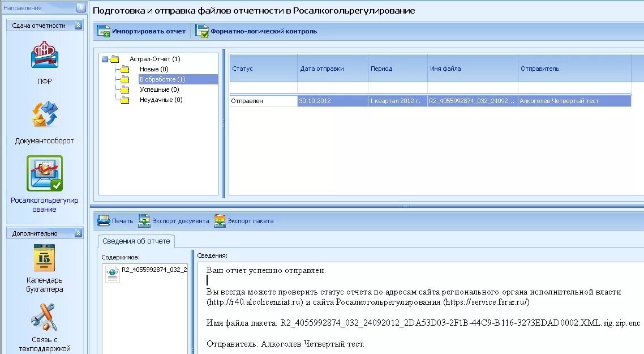This screenshot has width=644, height=354.
Task: Open Календарь бухгалтера
Action: (44, 258)
